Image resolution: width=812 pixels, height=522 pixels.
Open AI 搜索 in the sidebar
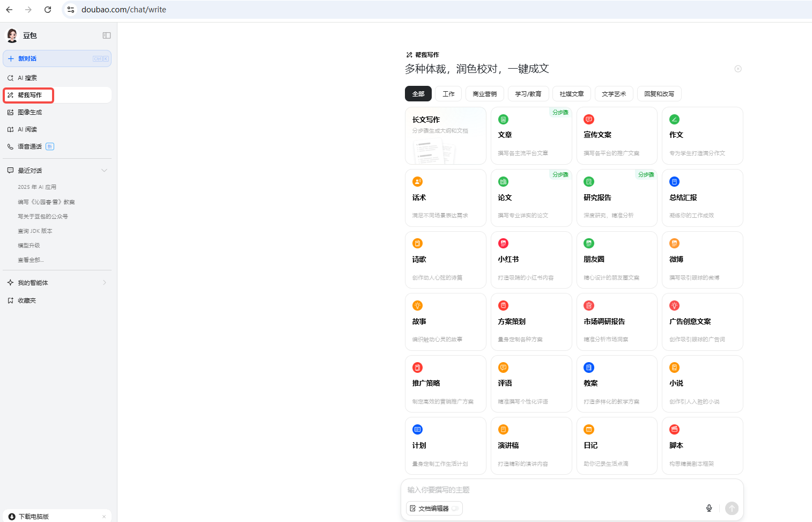57,78
